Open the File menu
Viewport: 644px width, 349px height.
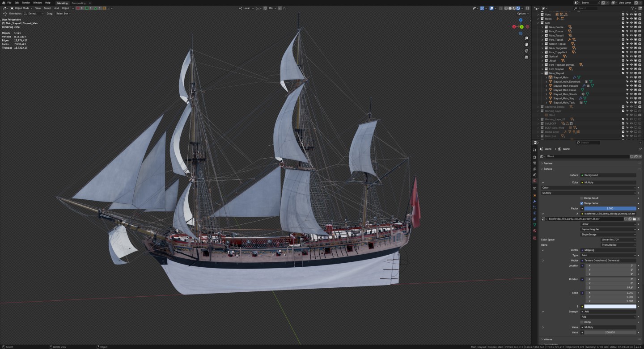(9, 3)
